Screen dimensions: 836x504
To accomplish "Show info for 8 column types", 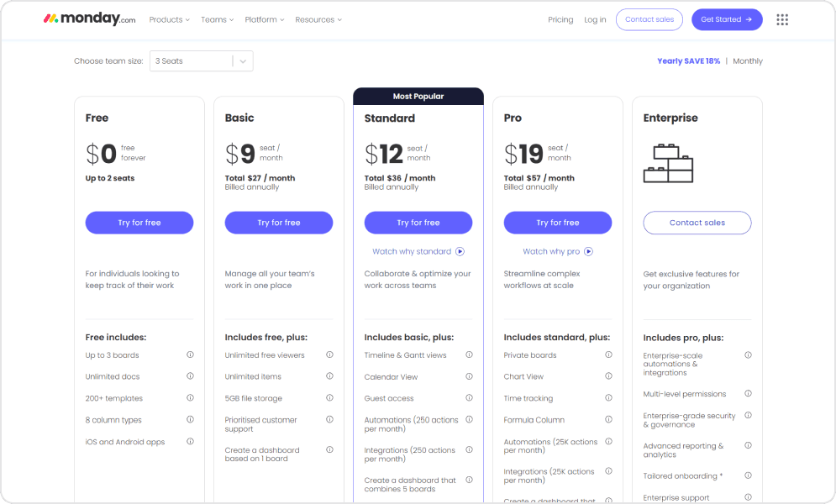I will (190, 420).
